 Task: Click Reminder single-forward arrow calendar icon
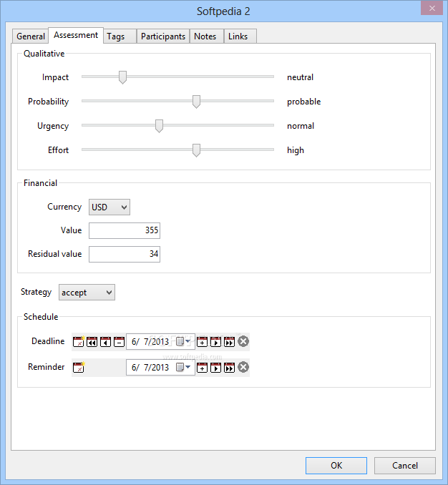coord(215,368)
